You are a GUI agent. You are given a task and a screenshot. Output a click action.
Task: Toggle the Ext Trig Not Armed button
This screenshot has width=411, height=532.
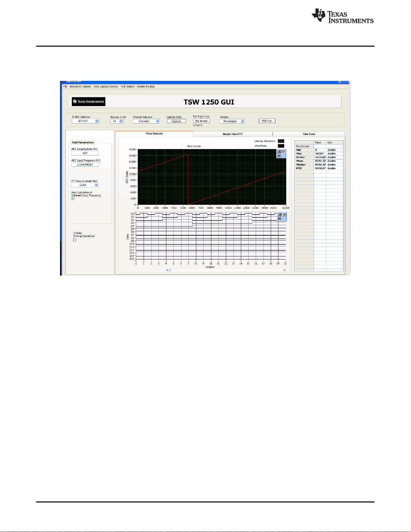click(202, 121)
